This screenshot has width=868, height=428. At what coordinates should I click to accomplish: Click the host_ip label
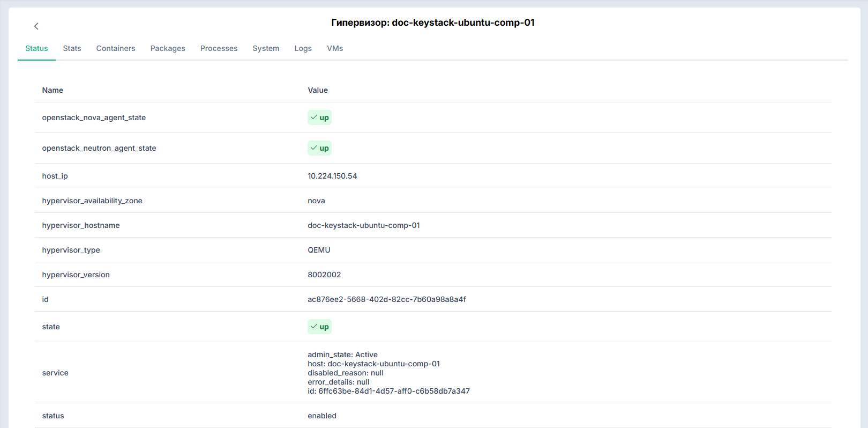tap(55, 176)
